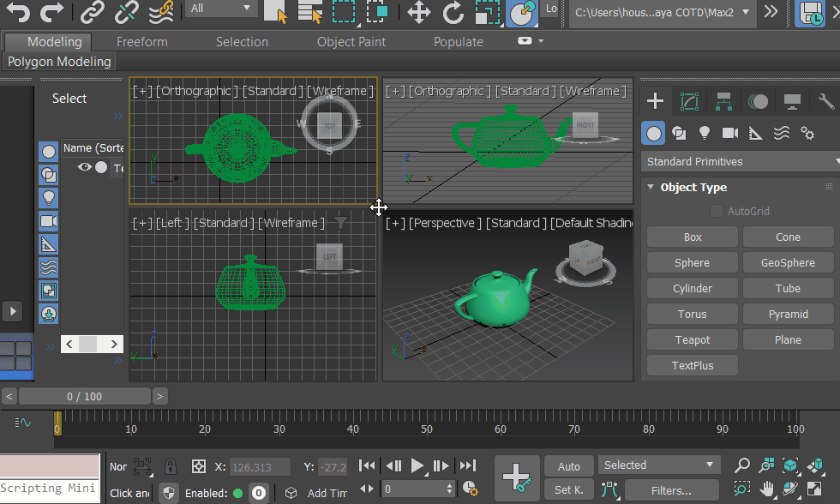840x504 pixels.
Task: Open the Object Paint ribbon tab
Action: click(x=351, y=42)
